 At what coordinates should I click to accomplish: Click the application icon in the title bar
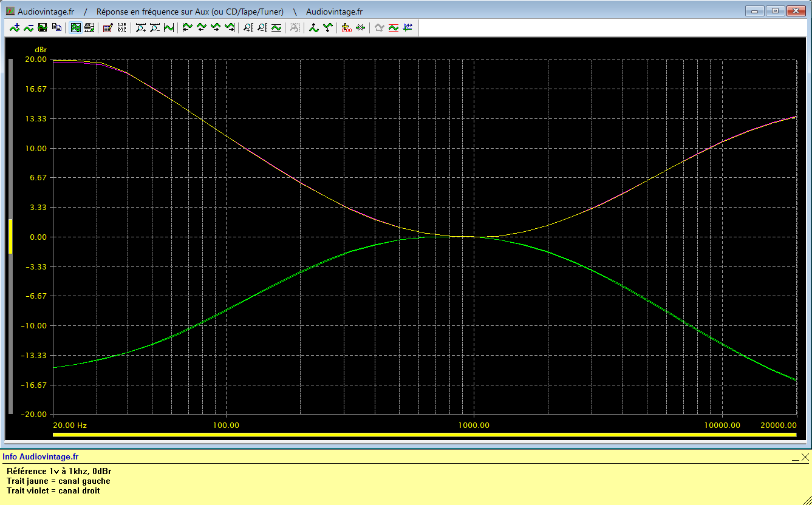coord(10,12)
